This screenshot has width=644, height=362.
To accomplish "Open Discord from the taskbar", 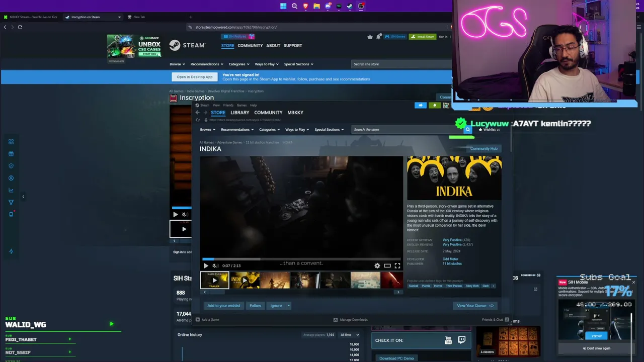I will pyautogui.click(x=328, y=6).
